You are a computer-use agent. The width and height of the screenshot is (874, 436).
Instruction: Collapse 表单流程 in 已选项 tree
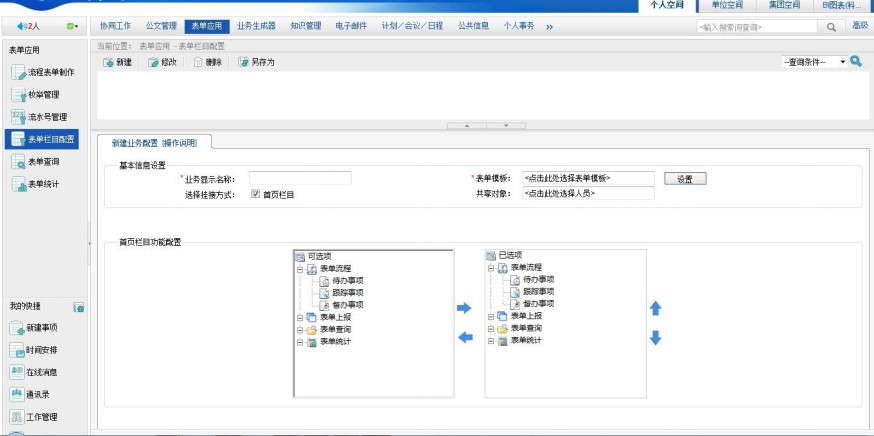click(x=491, y=268)
